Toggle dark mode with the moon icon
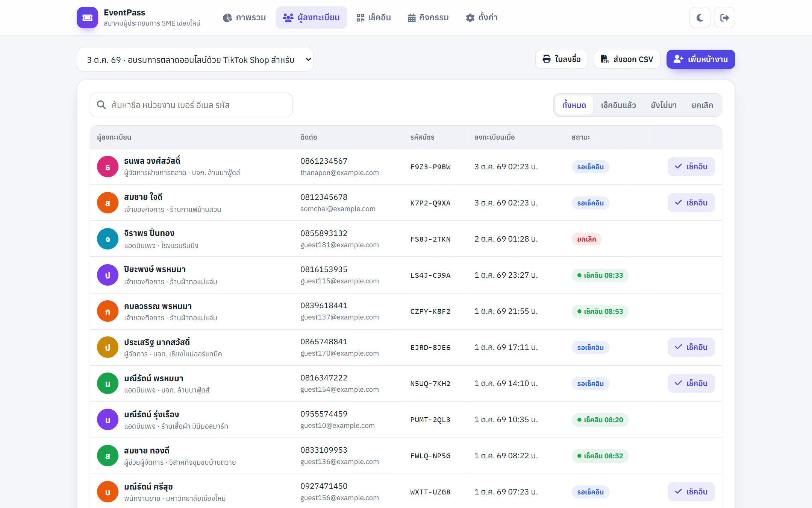Image resolution: width=812 pixels, height=508 pixels. coord(700,18)
